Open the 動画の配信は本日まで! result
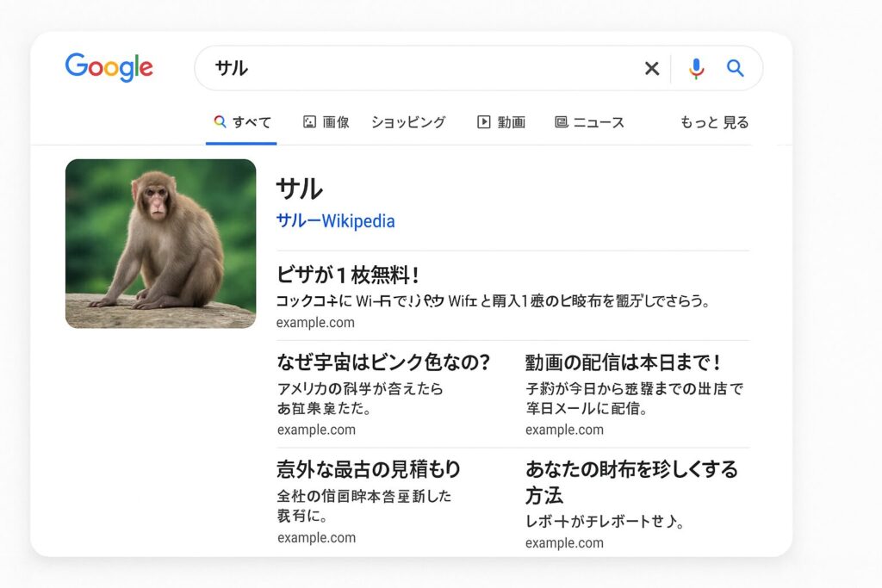The image size is (882, 588). tap(623, 362)
